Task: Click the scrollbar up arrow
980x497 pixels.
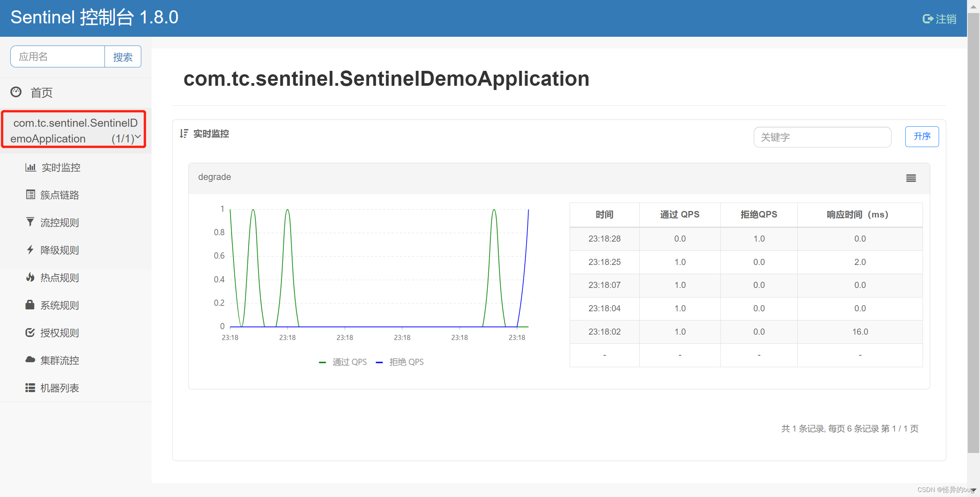Action: coord(973,7)
